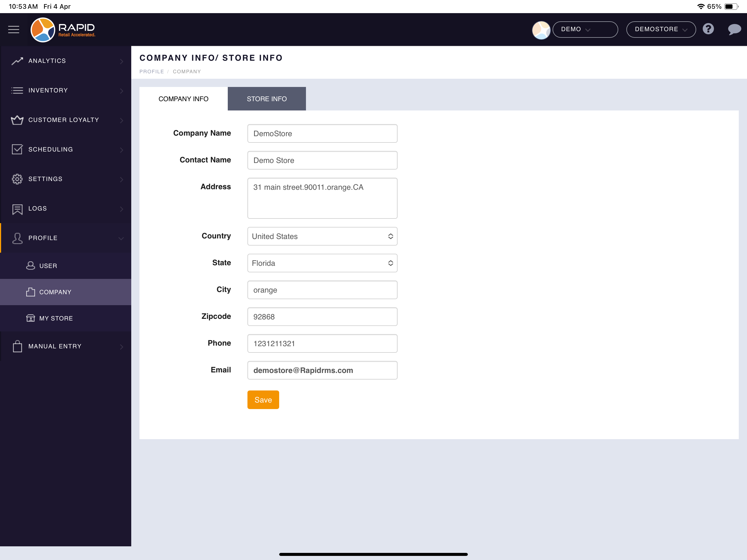This screenshot has width=747, height=560.
Task: Click the RAPID logo
Action: tap(63, 30)
